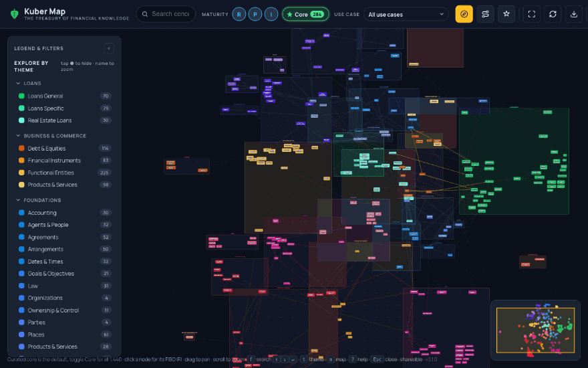588x368 pixels.
Task: Click the Kuber Map leaf logo
Action: pyautogui.click(x=14, y=14)
